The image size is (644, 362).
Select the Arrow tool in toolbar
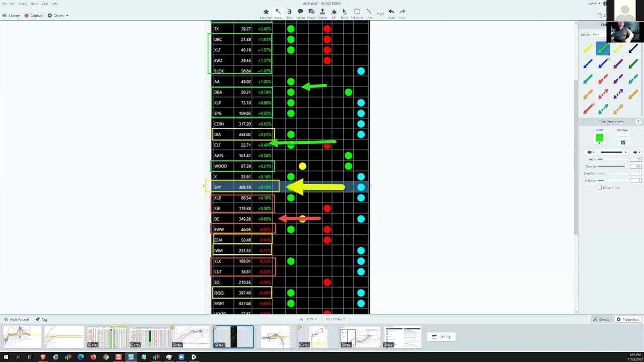(x=278, y=13)
